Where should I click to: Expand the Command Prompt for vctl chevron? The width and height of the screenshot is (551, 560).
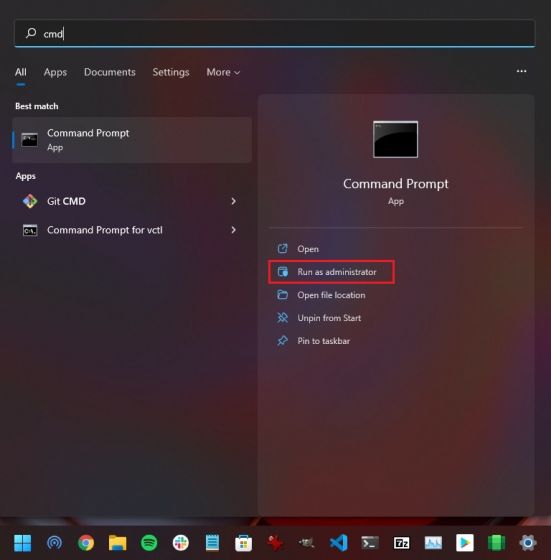[233, 230]
